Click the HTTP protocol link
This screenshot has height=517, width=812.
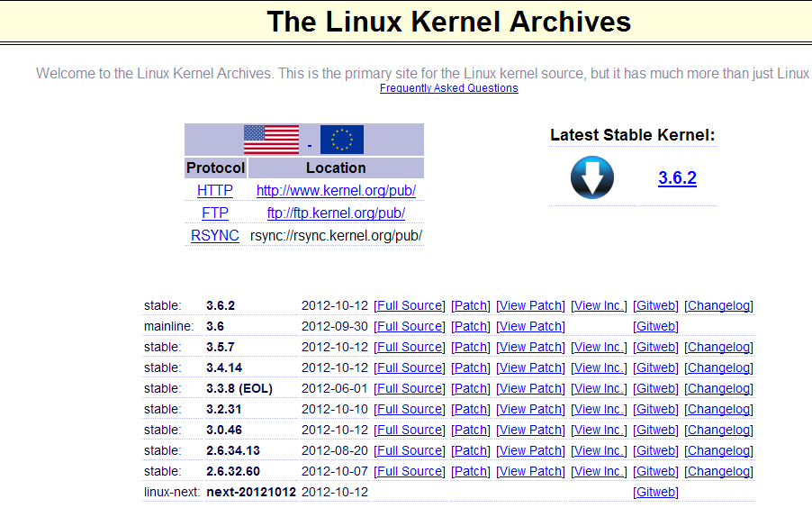tap(215, 191)
